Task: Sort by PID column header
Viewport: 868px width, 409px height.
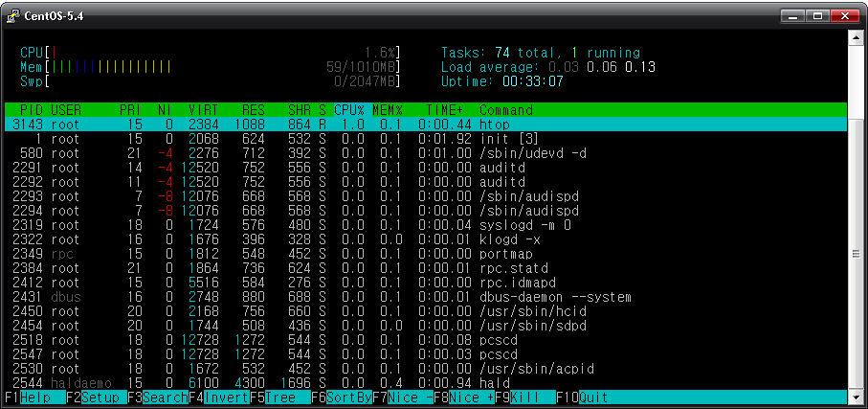Action: 32,110
